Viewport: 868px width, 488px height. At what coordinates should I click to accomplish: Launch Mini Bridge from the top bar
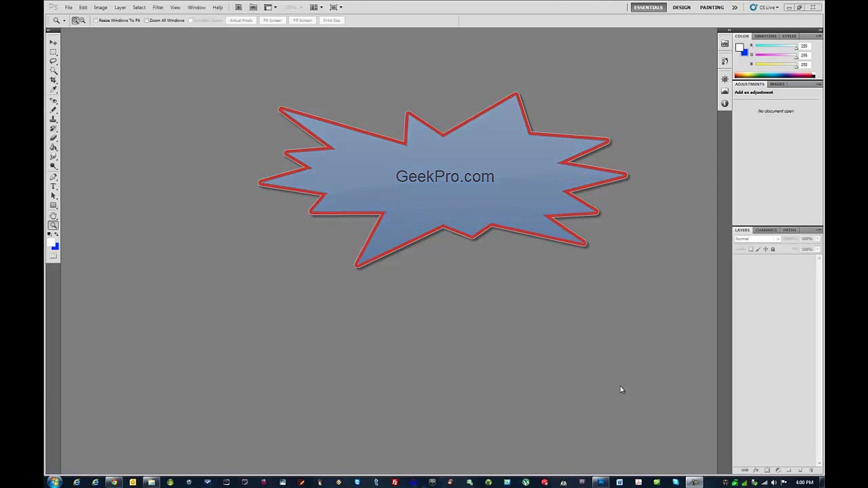point(253,7)
